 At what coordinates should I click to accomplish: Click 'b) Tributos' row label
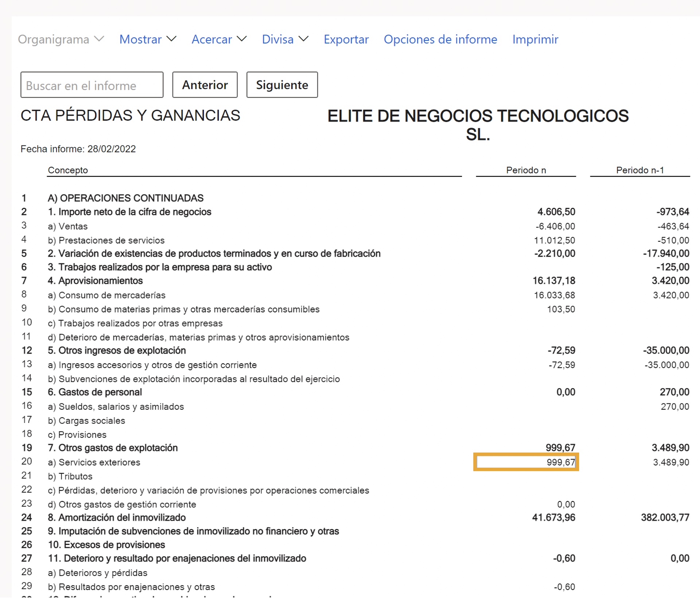point(70,477)
